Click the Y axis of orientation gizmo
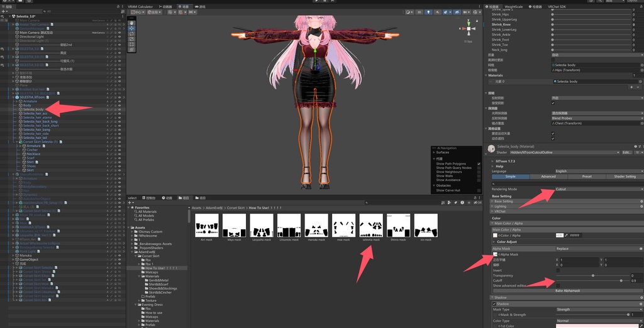 (x=469, y=23)
